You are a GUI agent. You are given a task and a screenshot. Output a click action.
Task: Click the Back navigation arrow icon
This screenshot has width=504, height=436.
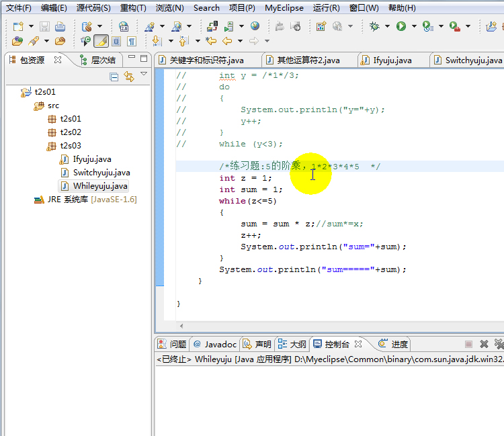click(x=227, y=41)
